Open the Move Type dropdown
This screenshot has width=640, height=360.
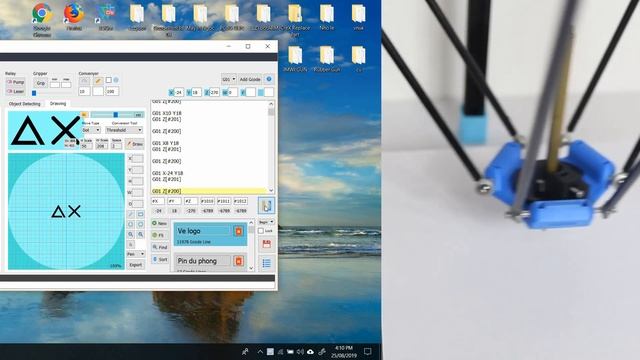(91, 130)
